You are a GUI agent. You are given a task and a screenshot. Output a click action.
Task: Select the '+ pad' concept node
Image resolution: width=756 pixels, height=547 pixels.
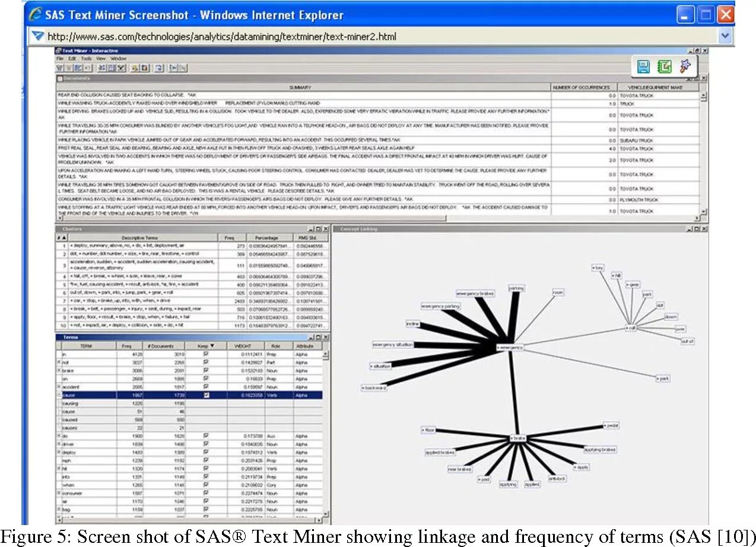[x=484, y=479]
